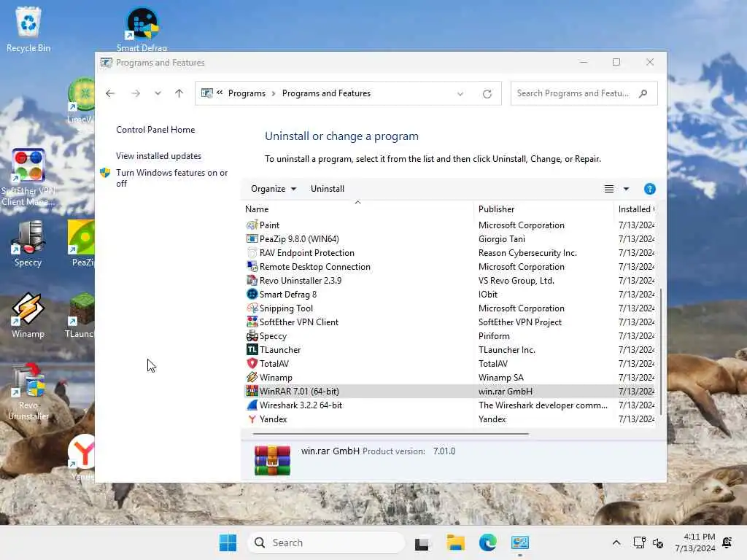Click Programs and Features breadcrumb
This screenshot has height=560, width=747.
click(326, 93)
